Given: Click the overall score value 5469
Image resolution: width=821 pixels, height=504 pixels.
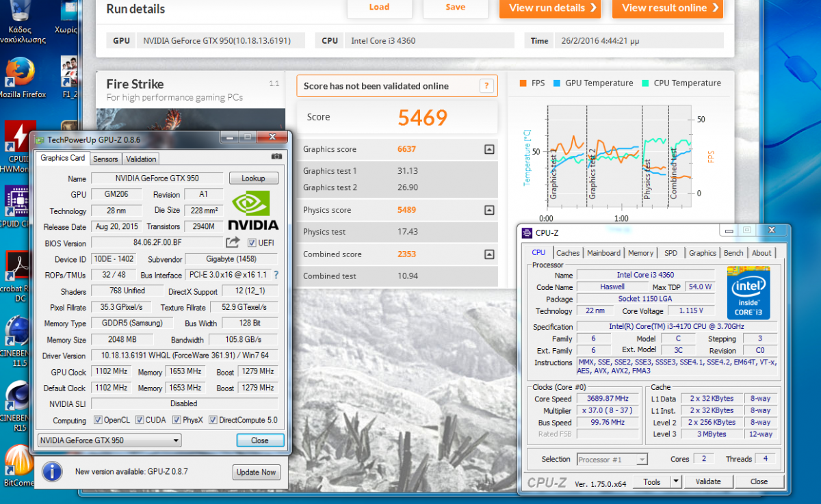Looking at the screenshot, I should tap(422, 118).
